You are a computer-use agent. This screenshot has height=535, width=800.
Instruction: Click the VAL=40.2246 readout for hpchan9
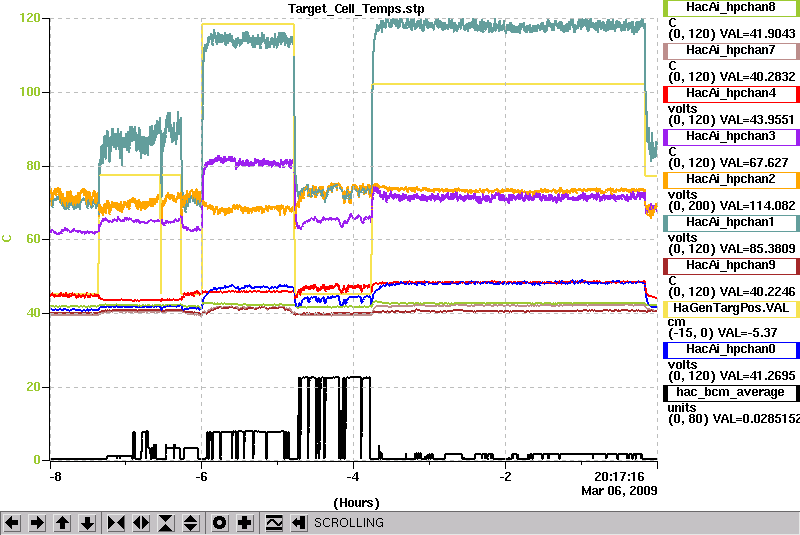coord(757,292)
